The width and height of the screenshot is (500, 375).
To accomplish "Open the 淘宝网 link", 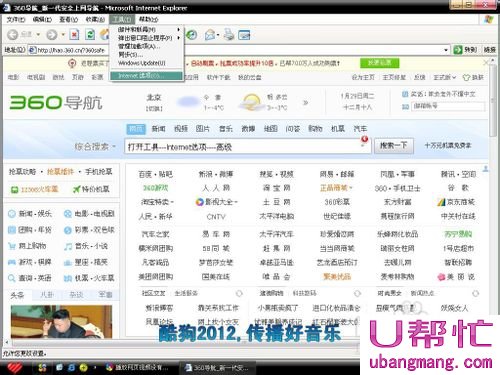I will pyautogui.click(x=276, y=188).
